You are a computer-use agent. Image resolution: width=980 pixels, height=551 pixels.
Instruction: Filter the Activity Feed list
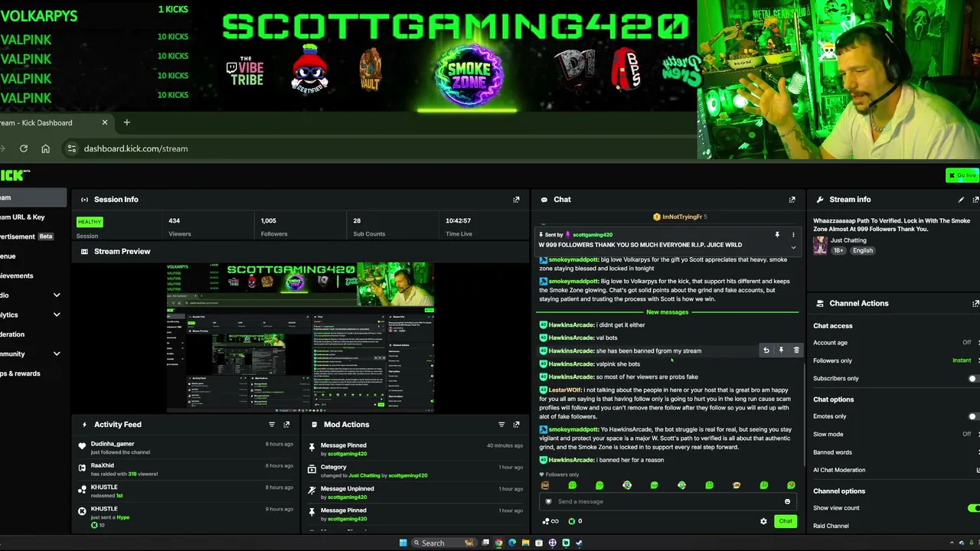click(272, 425)
